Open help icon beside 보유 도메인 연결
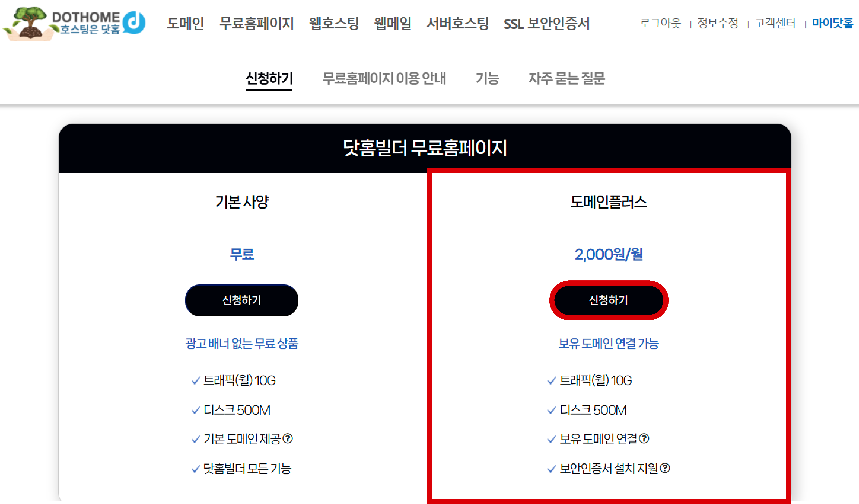This screenshot has height=504, width=859. tap(644, 439)
